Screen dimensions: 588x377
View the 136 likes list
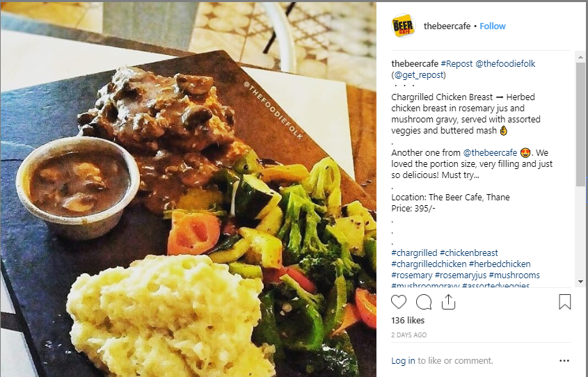(x=408, y=321)
